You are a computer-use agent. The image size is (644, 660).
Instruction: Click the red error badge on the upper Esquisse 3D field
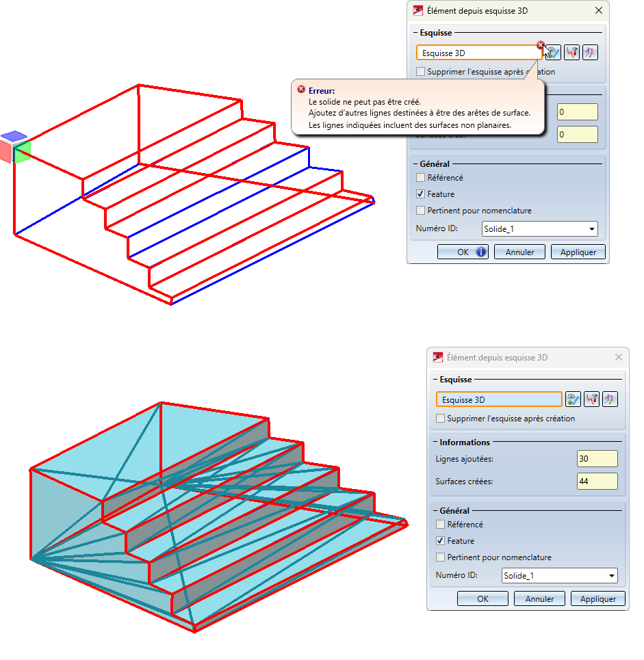[x=541, y=44]
